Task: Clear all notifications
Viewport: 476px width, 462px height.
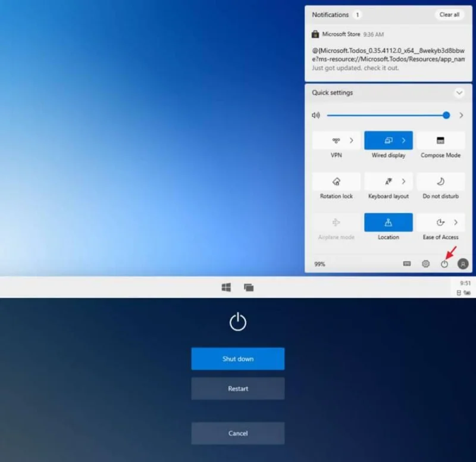Action: 449,14
